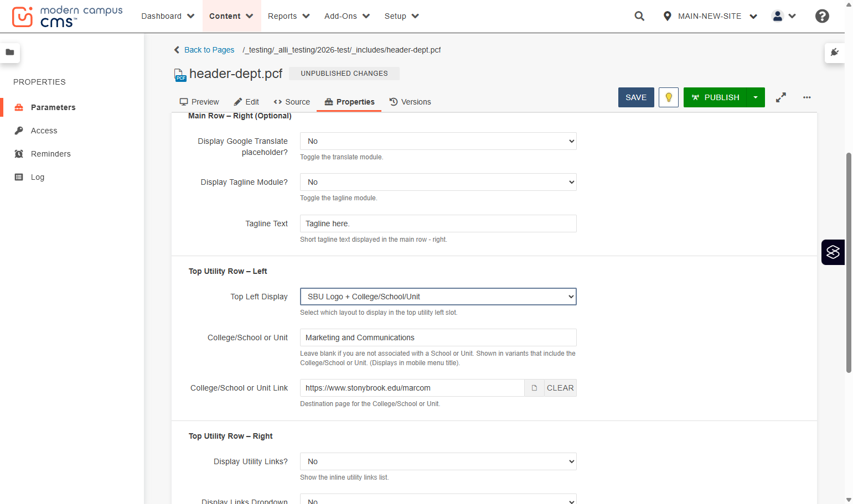Click the College/School or Unit input field
Viewport: 853px width, 504px height.
coord(438,337)
